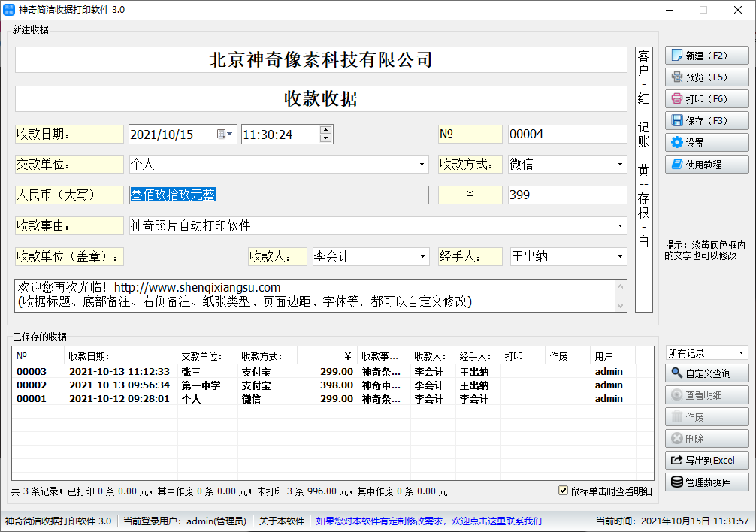Click the 打印 column header
The height and width of the screenshot is (532, 756).
click(x=523, y=356)
